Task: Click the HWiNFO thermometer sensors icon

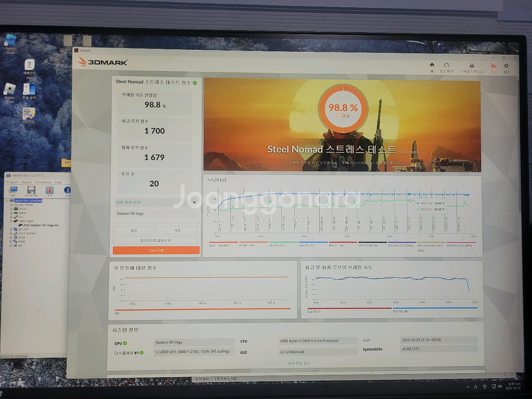Action: [49, 191]
